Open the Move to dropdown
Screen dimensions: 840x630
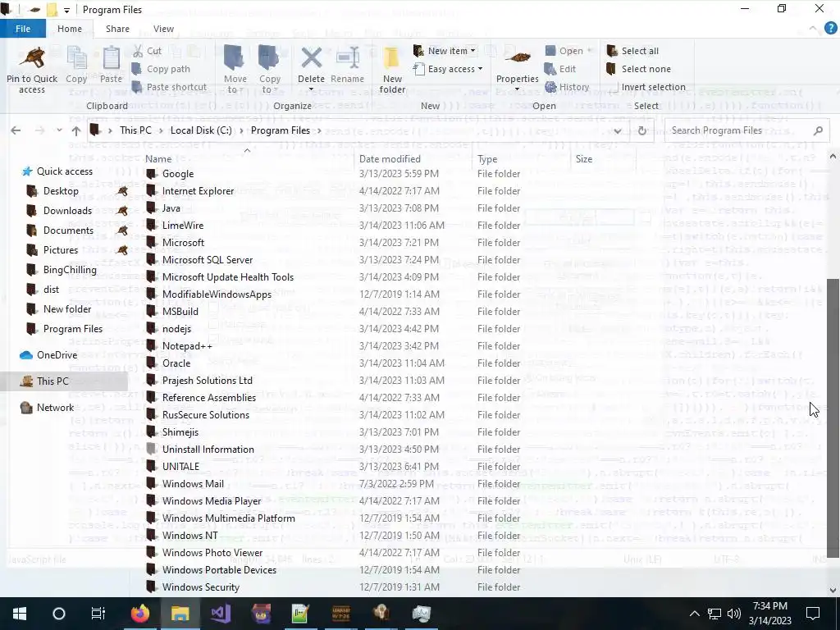click(235, 70)
